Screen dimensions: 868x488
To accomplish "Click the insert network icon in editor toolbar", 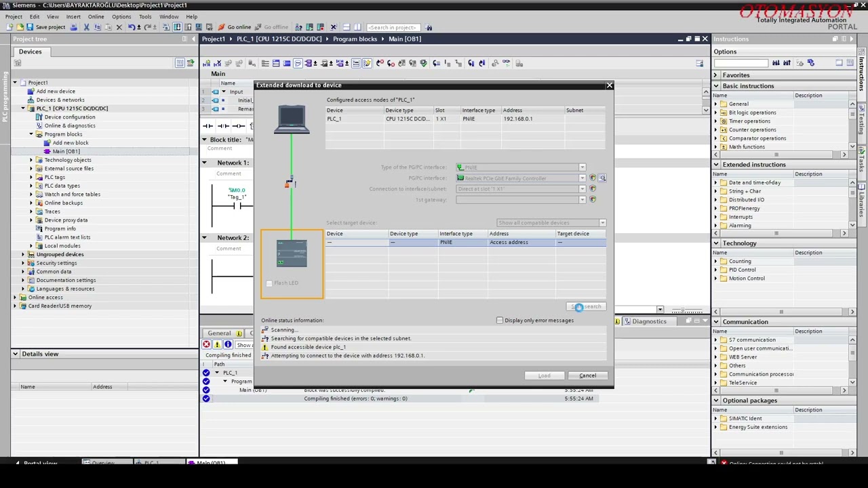I will 206,63.
